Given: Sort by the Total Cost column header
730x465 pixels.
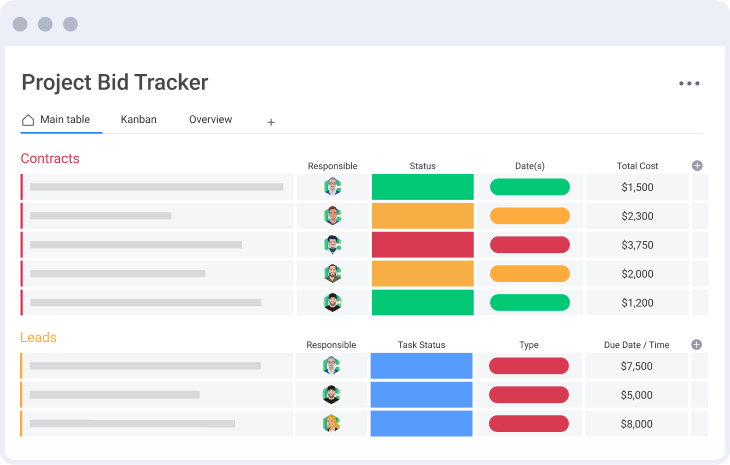Looking at the screenshot, I should point(637,166).
